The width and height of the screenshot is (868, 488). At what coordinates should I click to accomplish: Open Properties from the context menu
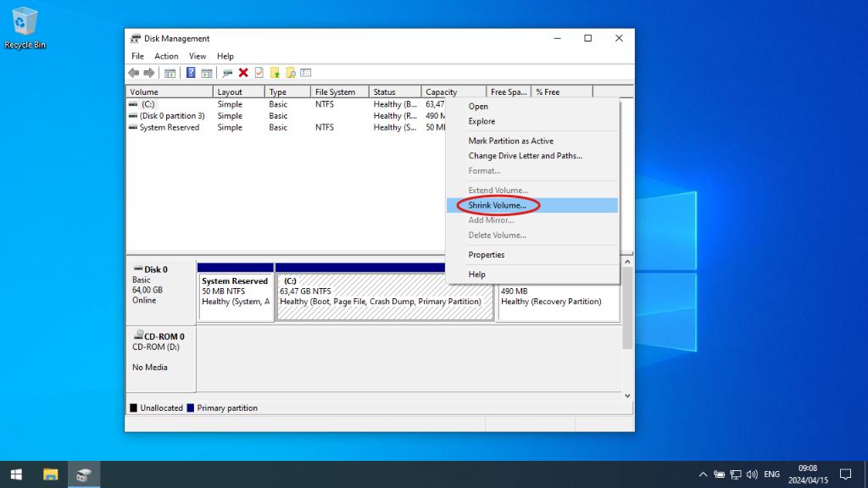487,254
